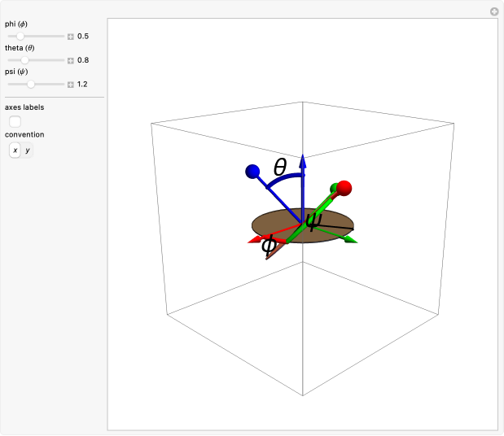This screenshot has width=504, height=436.
Task: Click the green horizontal arrowhead on the right
Action: pyautogui.click(x=350, y=240)
